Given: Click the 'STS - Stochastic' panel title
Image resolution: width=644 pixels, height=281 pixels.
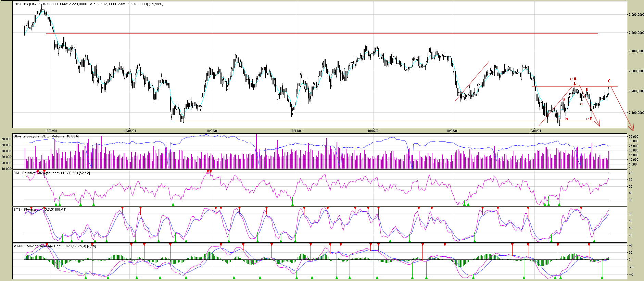Looking at the screenshot, I should [x=40, y=210].
